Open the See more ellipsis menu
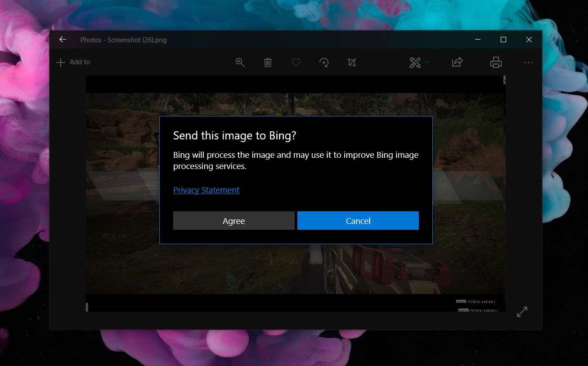This screenshot has height=366, width=588. click(529, 62)
